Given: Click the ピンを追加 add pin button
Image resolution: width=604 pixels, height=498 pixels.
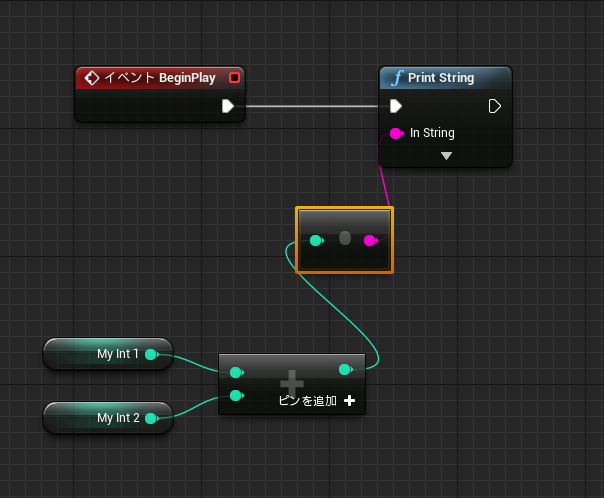Looking at the screenshot, I should point(317,401).
